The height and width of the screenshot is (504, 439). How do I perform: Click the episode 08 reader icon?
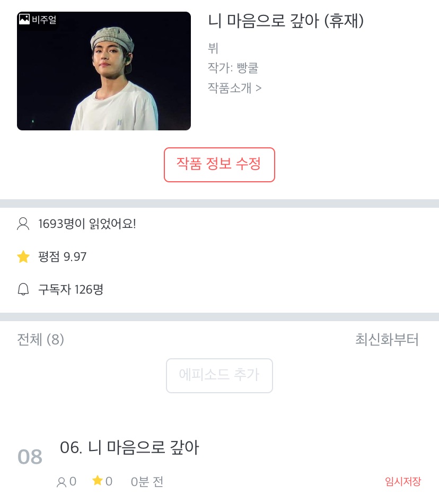point(62,482)
